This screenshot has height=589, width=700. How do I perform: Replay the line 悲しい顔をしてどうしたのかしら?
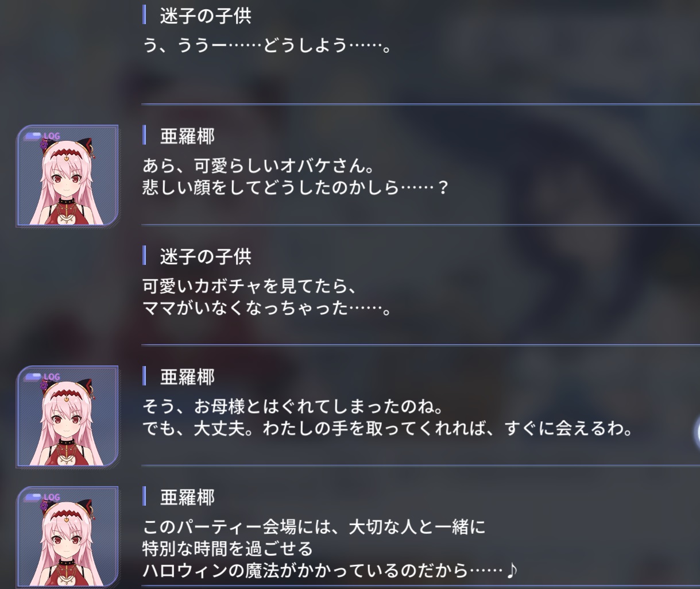pos(295,187)
